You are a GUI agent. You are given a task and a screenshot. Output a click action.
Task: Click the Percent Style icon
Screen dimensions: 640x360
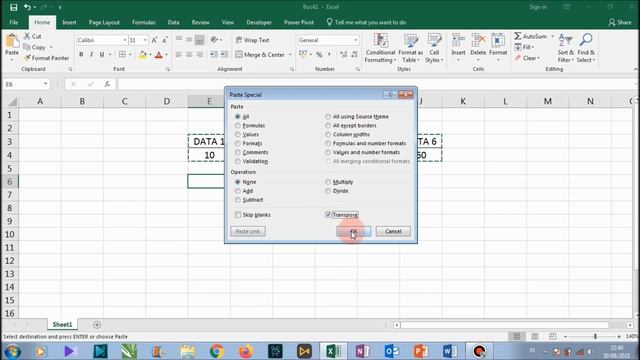(x=319, y=54)
